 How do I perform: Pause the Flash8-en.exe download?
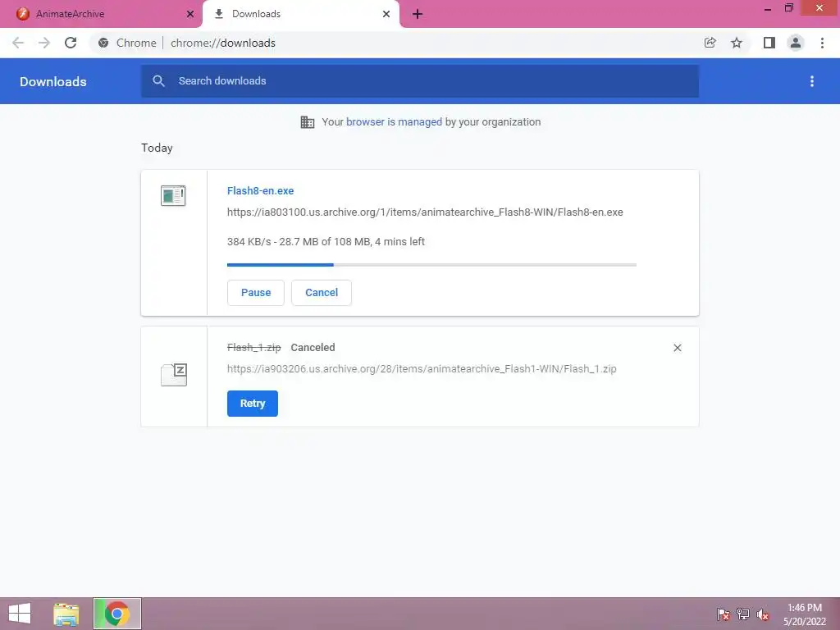click(x=256, y=293)
